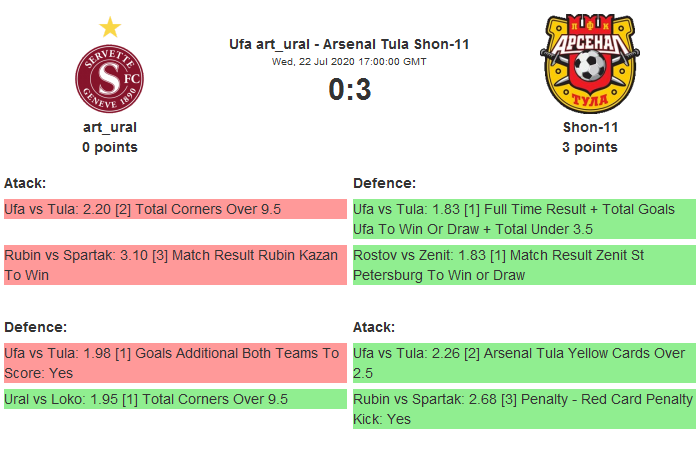Image resolution: width=700 pixels, height=460 pixels.
Task: Select the Ural vs Loko corners bet
Action: (x=175, y=400)
